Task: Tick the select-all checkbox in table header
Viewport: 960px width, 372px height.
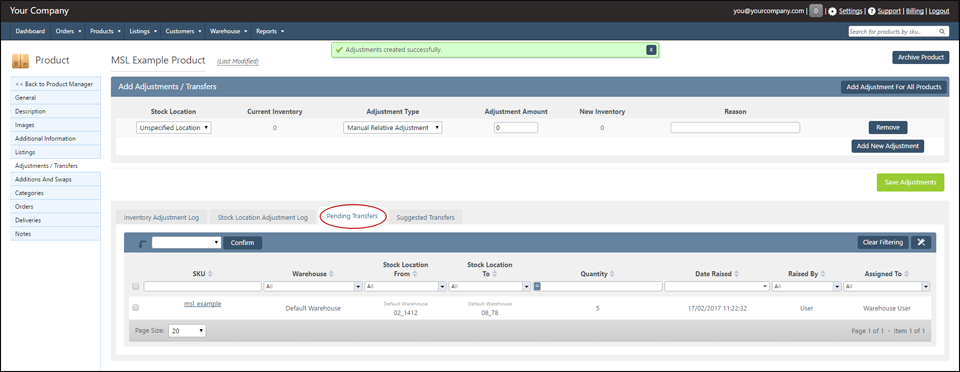Action: tap(136, 286)
